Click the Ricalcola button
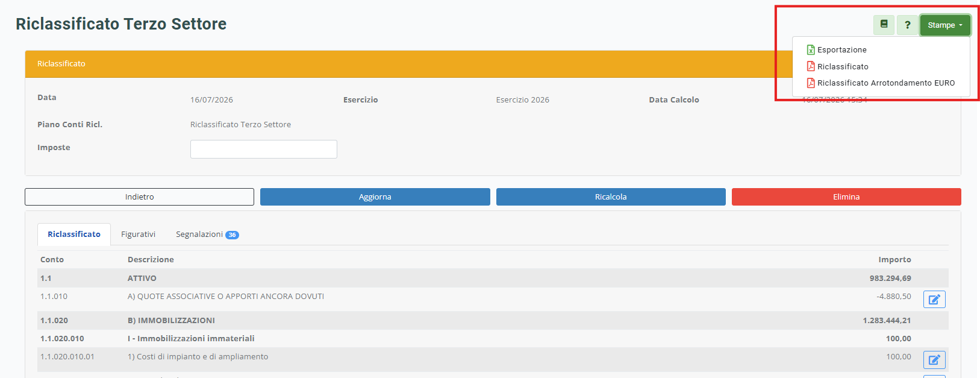Viewport: 980px width, 378px height. coord(611,197)
